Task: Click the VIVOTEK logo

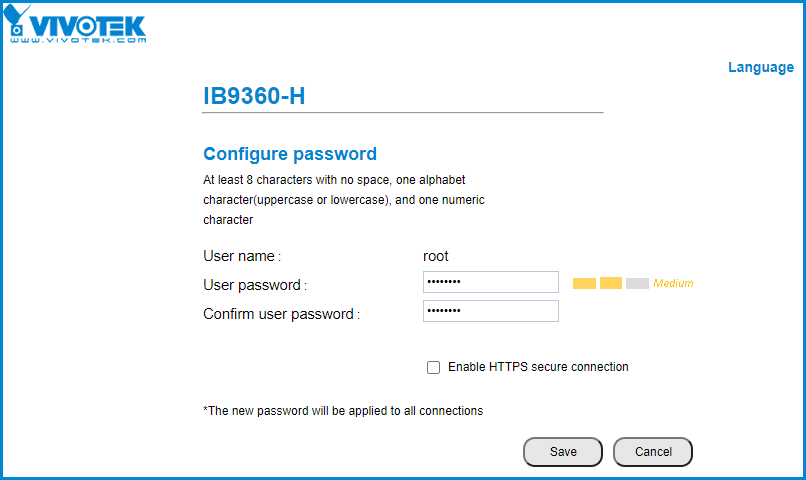Action: 77,27
